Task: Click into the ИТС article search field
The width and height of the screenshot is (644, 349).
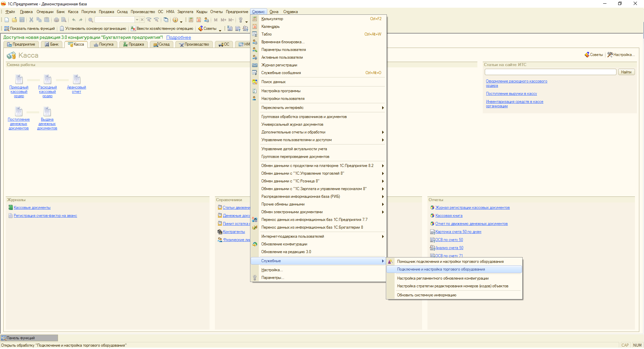Action: point(550,72)
